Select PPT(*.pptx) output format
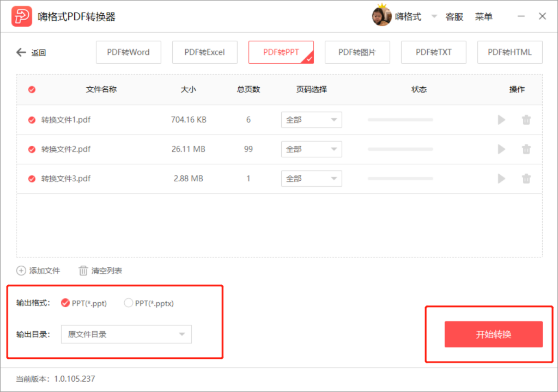This screenshot has height=392, width=558. [128, 303]
